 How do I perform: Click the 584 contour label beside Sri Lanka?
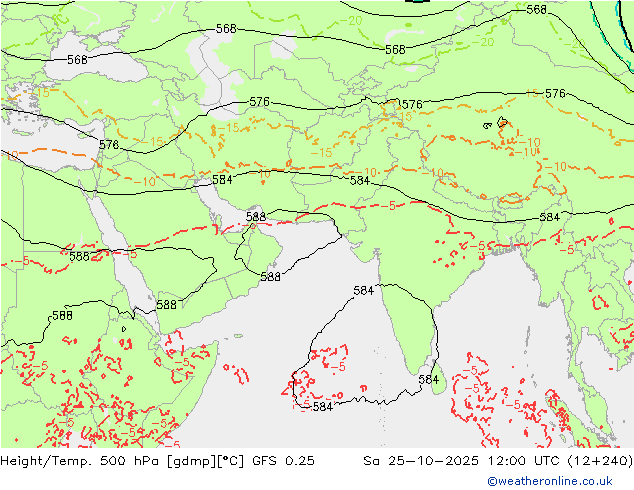tap(429, 379)
